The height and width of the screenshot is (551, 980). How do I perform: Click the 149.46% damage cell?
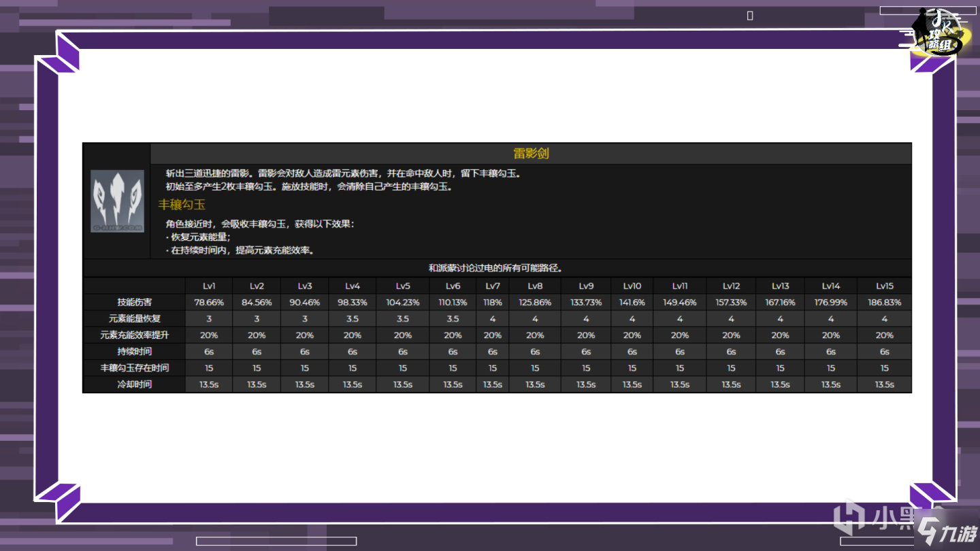(x=680, y=303)
